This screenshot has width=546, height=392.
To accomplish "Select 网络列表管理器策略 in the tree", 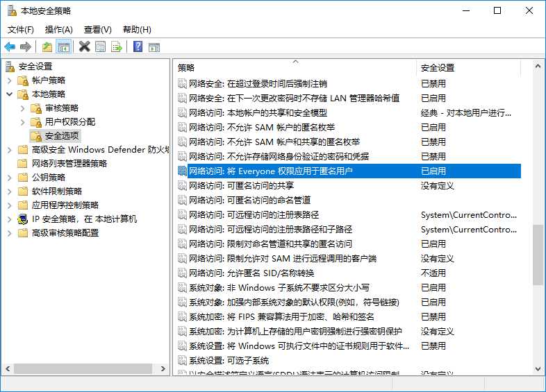I will click(x=69, y=164).
